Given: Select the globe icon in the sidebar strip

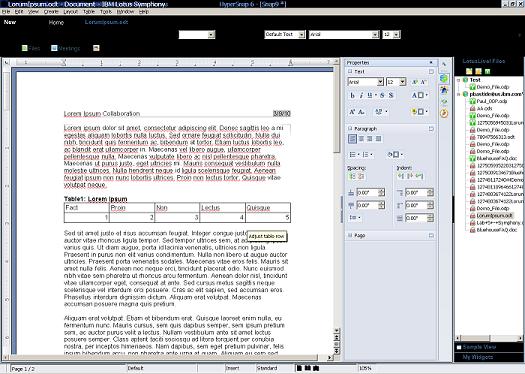Looking at the screenshot, I should [x=444, y=78].
